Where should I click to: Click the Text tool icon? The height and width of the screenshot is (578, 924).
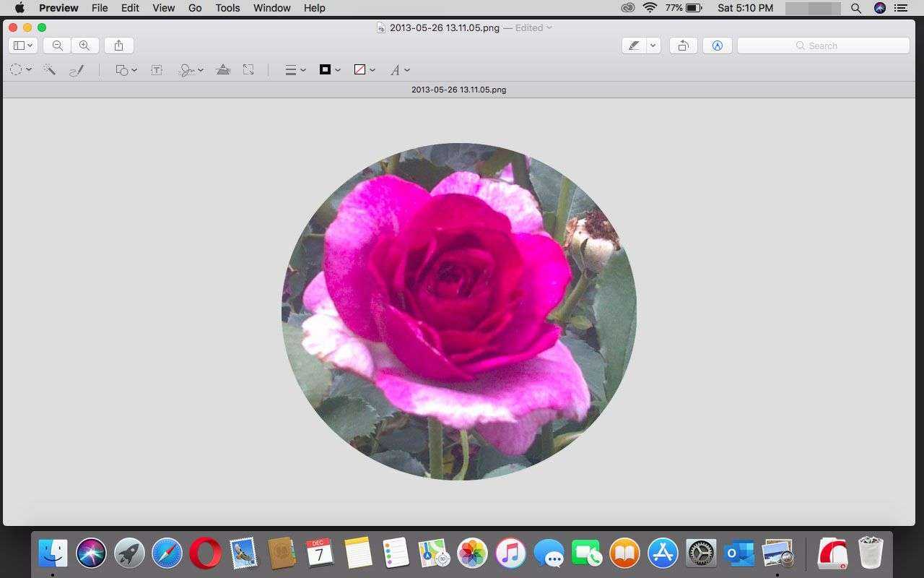(156, 70)
